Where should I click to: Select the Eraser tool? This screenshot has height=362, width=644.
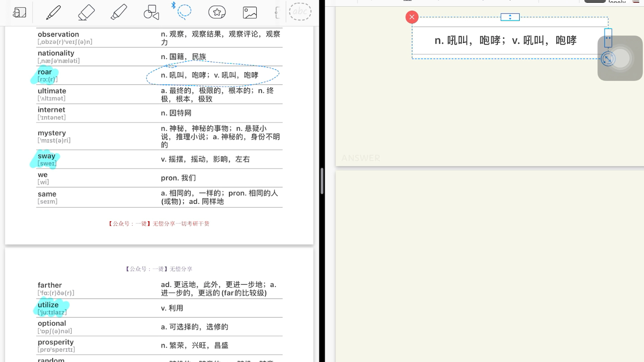86,13
